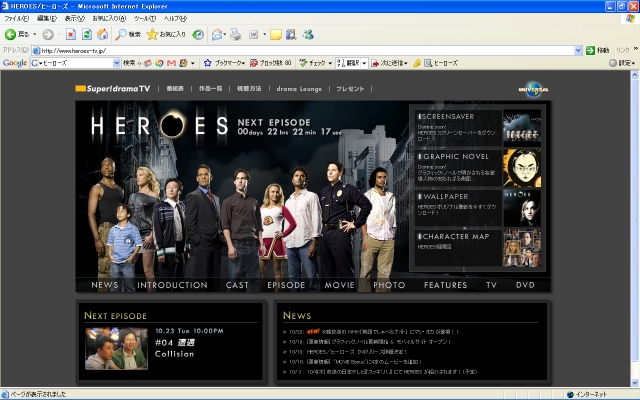Viewport: 640px width, 400px height.
Task: Click the Next Episode thumbnail image
Action: (x=116, y=349)
